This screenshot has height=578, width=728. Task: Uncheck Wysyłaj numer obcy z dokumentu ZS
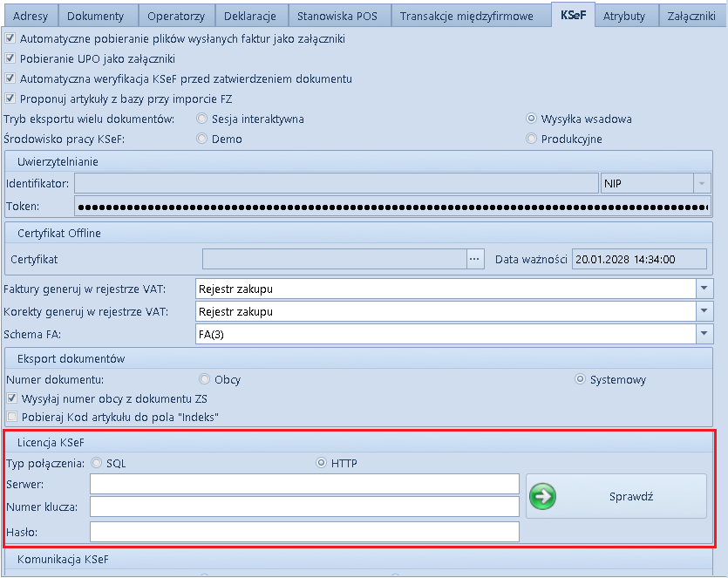[x=12, y=398]
